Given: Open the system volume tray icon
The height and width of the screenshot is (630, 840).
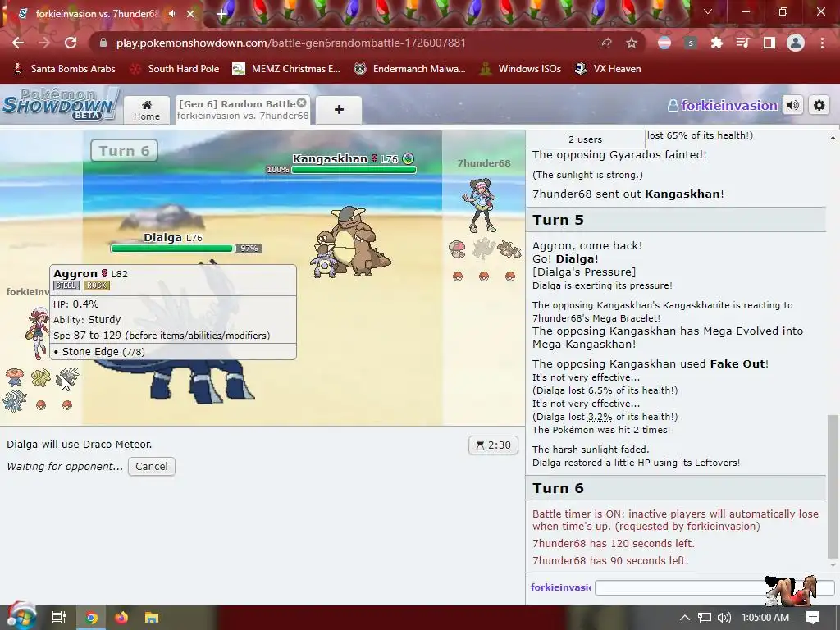Looking at the screenshot, I should tap(724, 618).
